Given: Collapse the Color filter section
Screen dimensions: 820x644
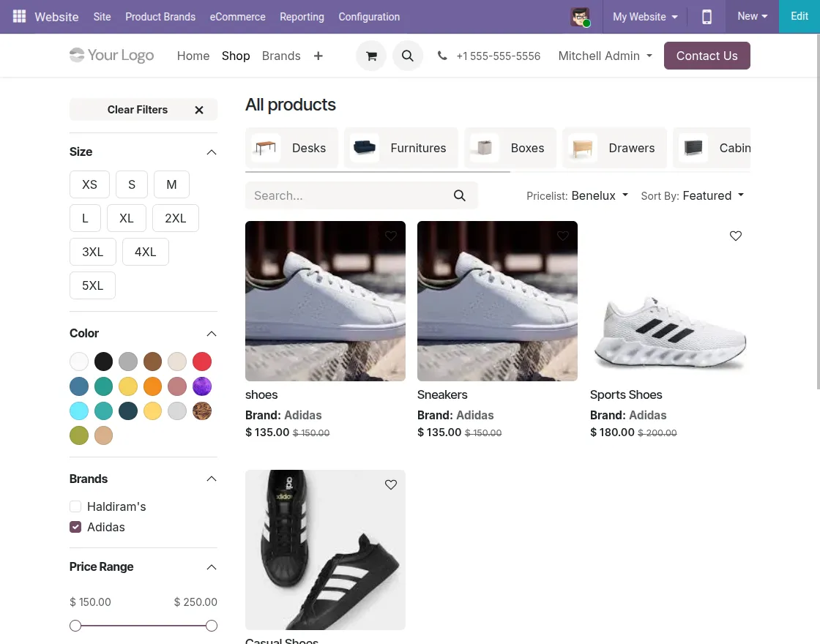Looking at the screenshot, I should pyautogui.click(x=212, y=334).
